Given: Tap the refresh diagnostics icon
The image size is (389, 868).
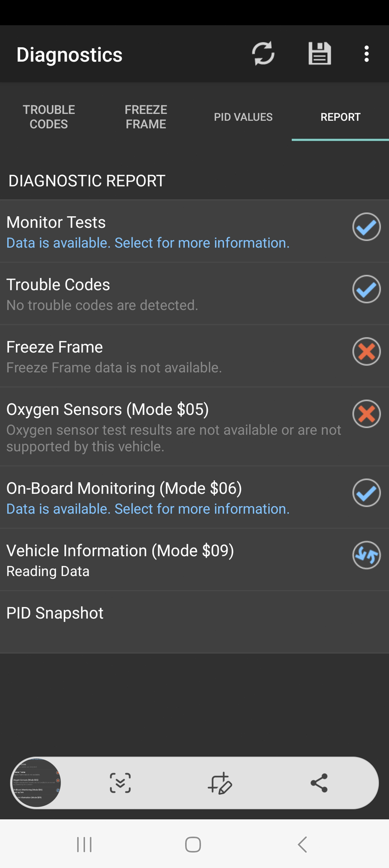Looking at the screenshot, I should click(263, 54).
